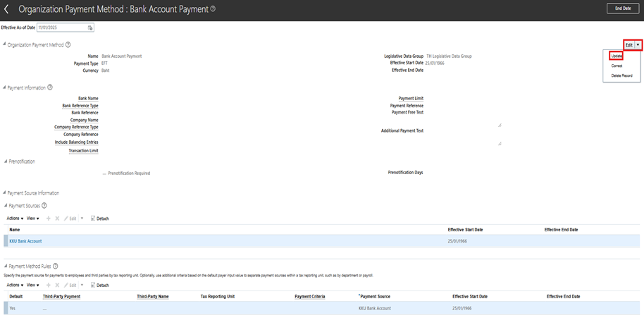Open the calendar picker for Effective As-of Date
The height and width of the screenshot is (318, 644).
(90, 27)
